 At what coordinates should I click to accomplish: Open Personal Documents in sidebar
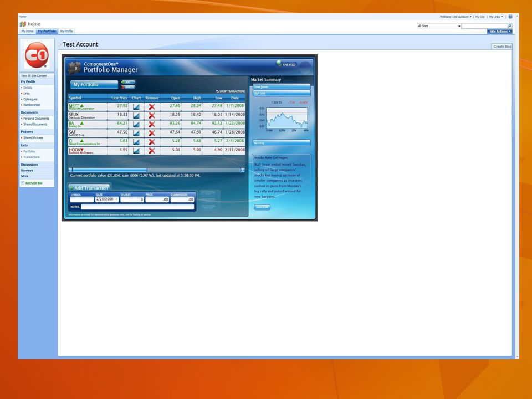36,119
